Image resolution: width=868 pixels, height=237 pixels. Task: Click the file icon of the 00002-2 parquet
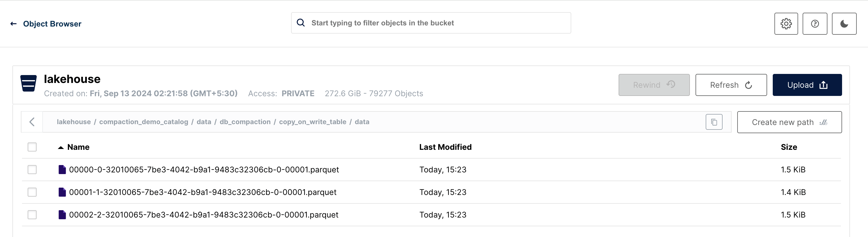[x=62, y=215]
